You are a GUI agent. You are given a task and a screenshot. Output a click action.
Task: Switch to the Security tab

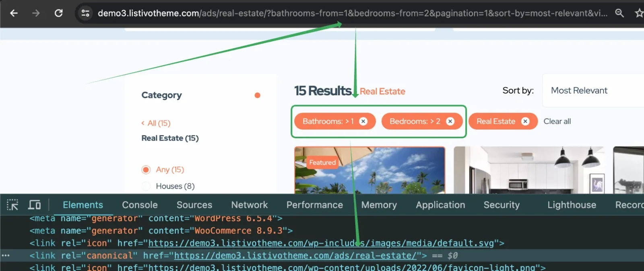tap(502, 205)
